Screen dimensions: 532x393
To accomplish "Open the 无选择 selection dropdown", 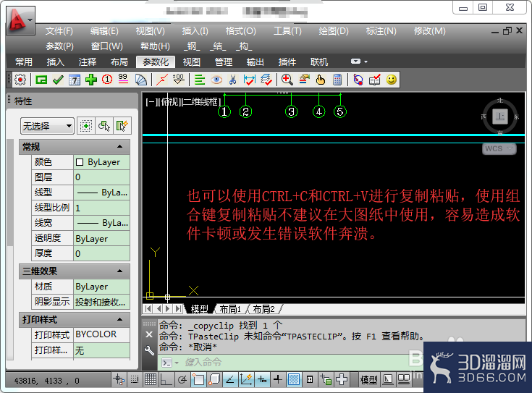I will (x=47, y=126).
